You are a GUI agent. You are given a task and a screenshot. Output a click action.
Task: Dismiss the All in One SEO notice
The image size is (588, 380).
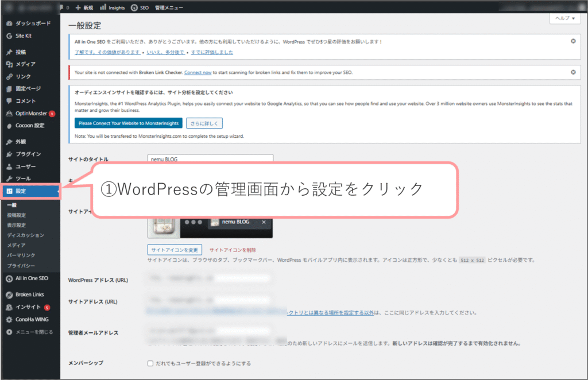(x=573, y=41)
